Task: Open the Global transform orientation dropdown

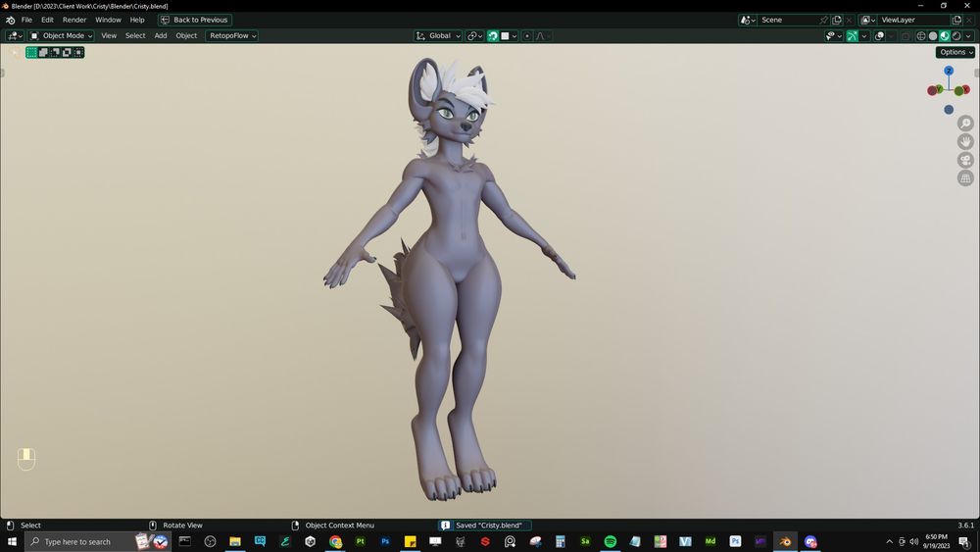Action: [438, 35]
